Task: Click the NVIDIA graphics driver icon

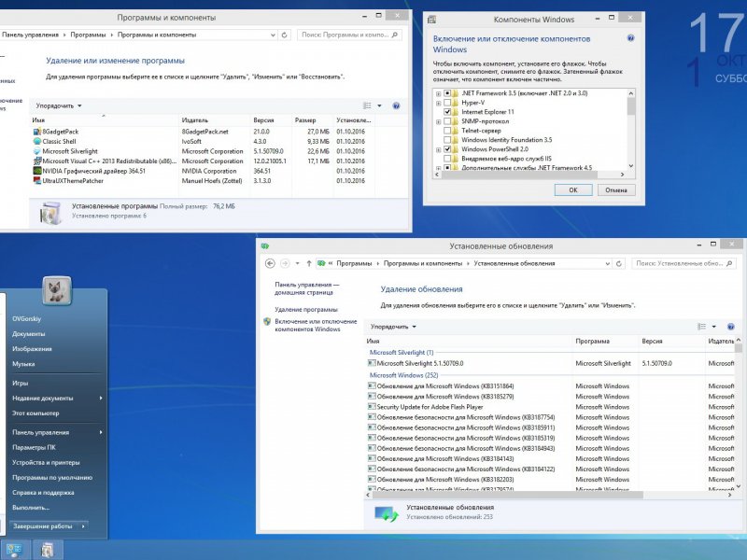Action: (x=37, y=171)
